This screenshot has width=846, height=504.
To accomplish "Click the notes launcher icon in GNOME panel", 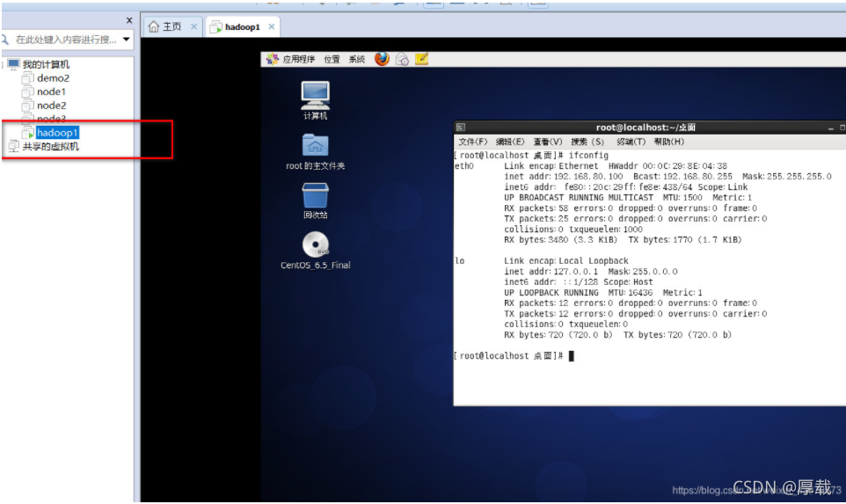I will click(x=422, y=59).
